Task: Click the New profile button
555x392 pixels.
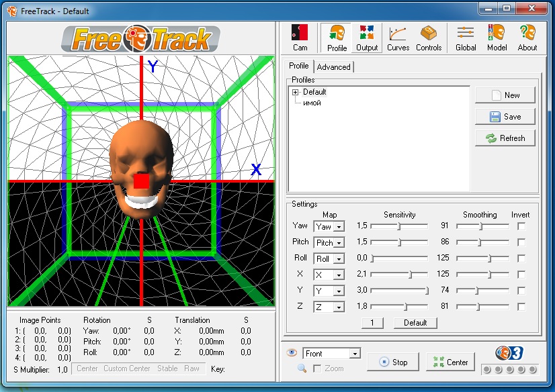Action: pyautogui.click(x=505, y=95)
